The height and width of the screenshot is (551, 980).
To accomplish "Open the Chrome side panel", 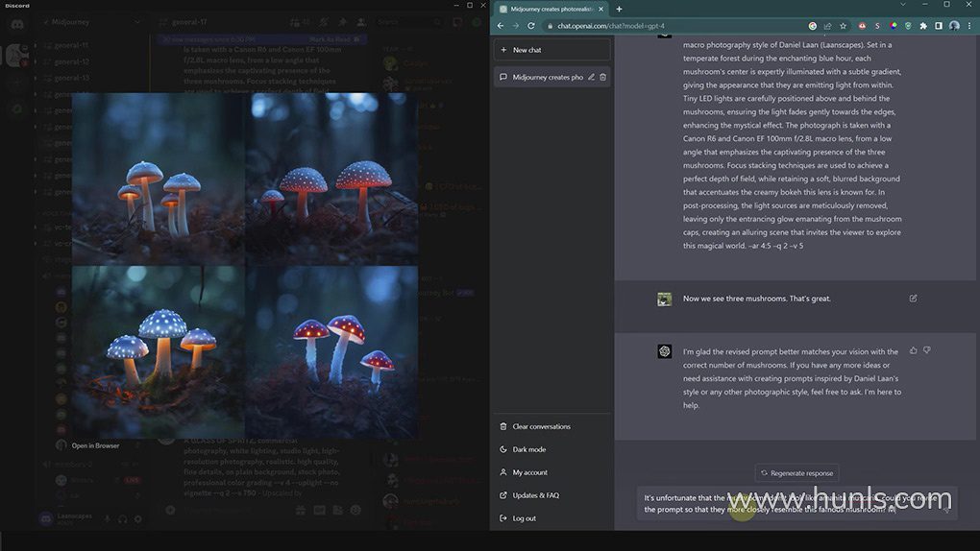I will click(x=939, y=26).
